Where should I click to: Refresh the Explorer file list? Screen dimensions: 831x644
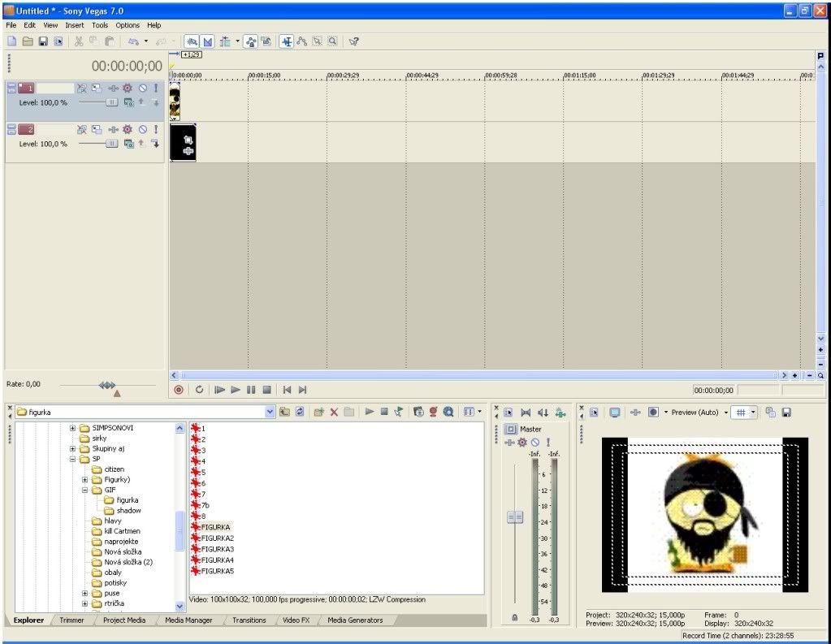point(300,413)
